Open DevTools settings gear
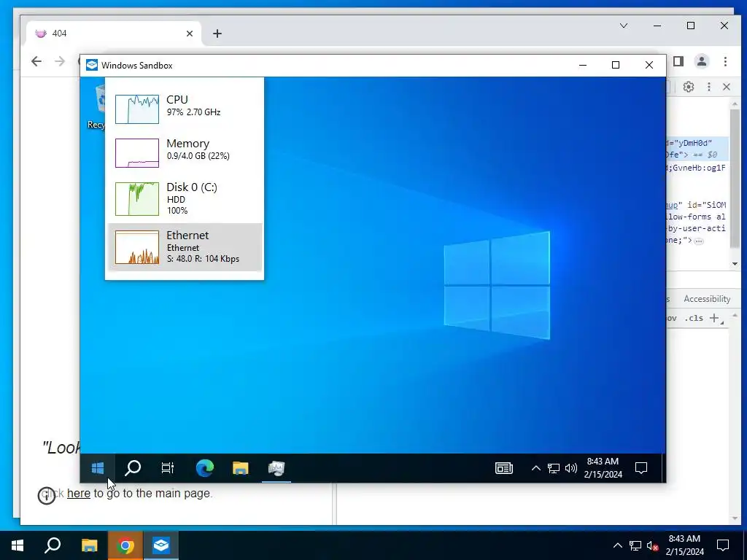The height and width of the screenshot is (560, 747). 689,87
